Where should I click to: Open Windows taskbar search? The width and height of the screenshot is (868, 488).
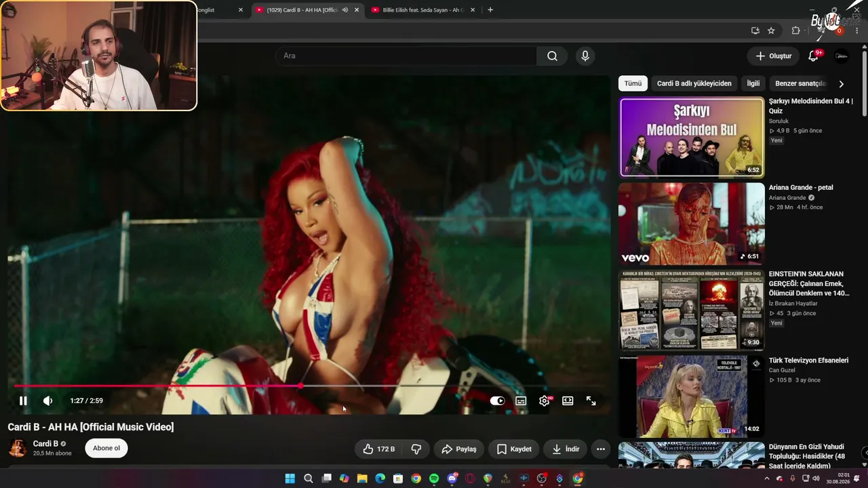[309, 479]
